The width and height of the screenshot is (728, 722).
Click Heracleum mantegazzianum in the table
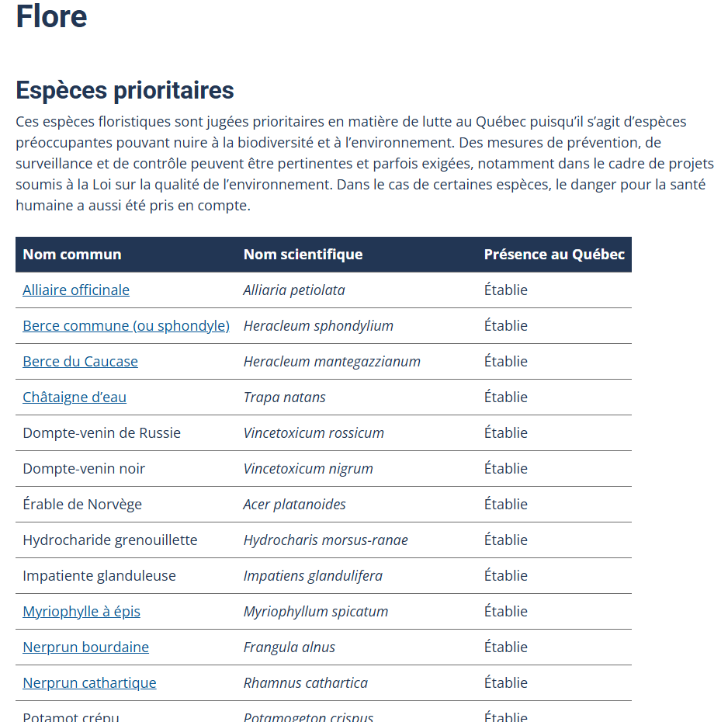coord(332,362)
